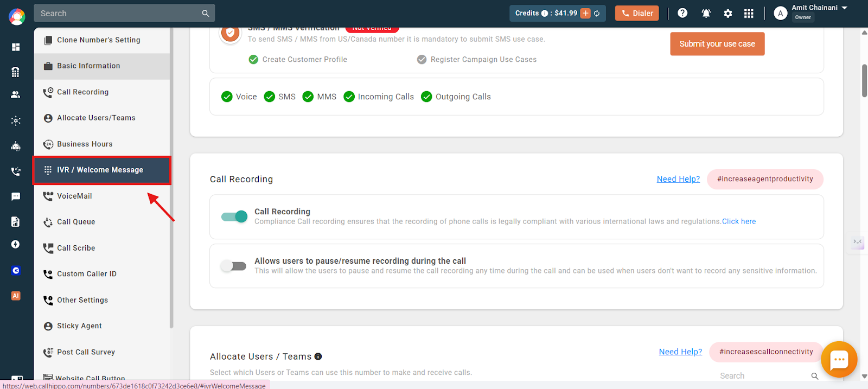Image resolution: width=868 pixels, height=389 pixels.
Task: Open the orange AI icon in left rail
Action: point(16,296)
